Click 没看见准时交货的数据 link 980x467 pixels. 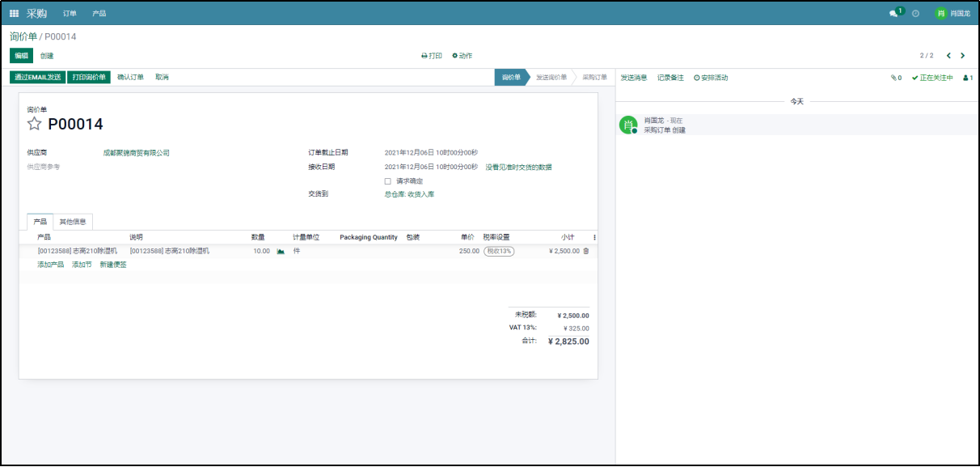(518, 168)
